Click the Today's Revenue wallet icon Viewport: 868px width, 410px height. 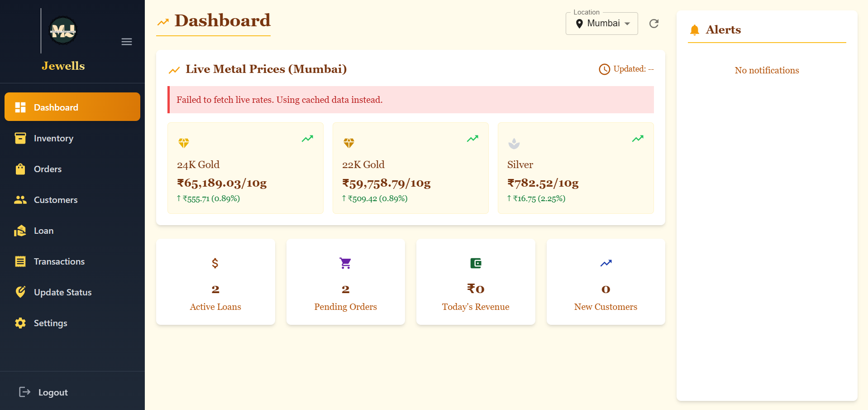tap(476, 263)
